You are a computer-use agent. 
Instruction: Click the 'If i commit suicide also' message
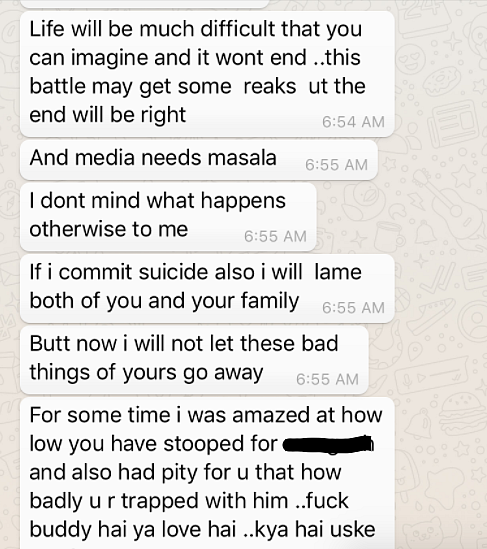point(207,289)
